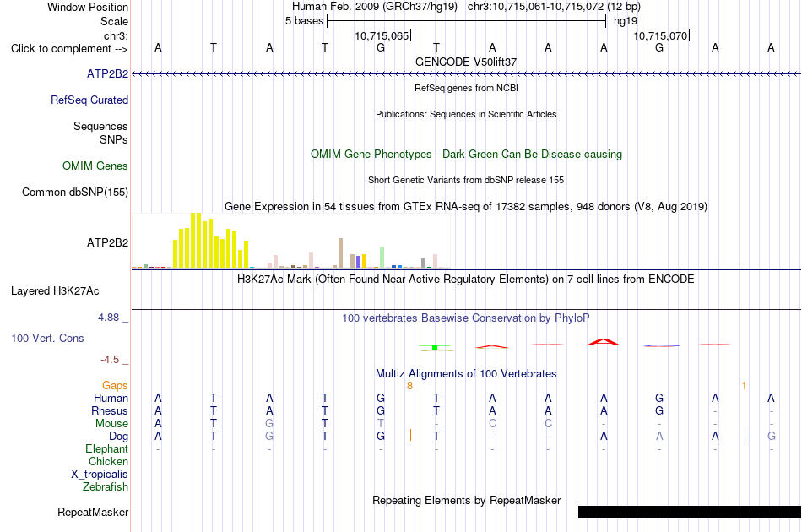Image resolution: width=802 pixels, height=532 pixels.
Task: Click the Rhesus alignment row label
Action: pyautogui.click(x=110, y=410)
